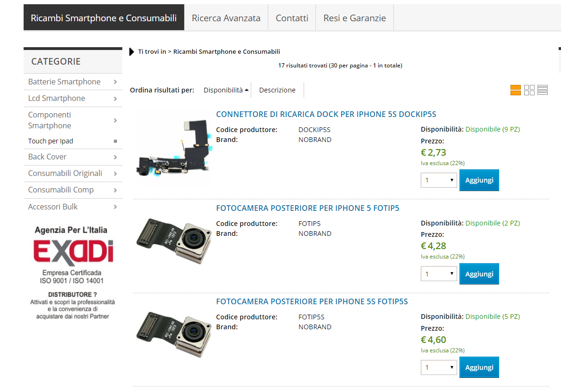Click Disponibile (2 PZ) availability text

pos(493,223)
